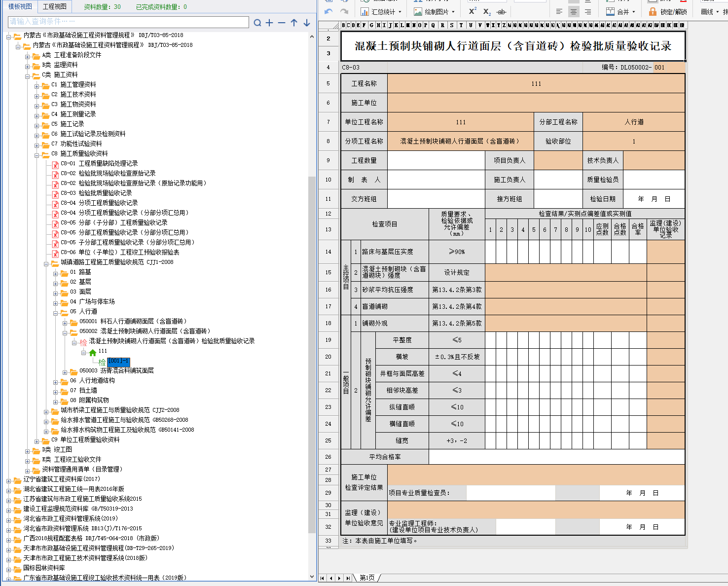Click the 工程数量 input cell
The width and height of the screenshot is (728, 586).
(x=436, y=160)
